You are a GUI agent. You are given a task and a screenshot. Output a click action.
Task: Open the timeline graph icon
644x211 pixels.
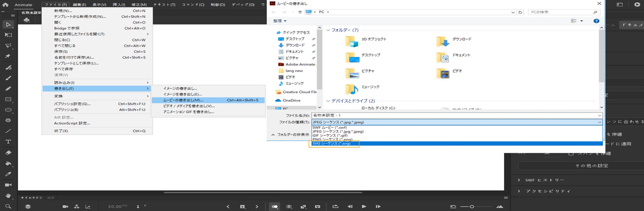pos(88,207)
